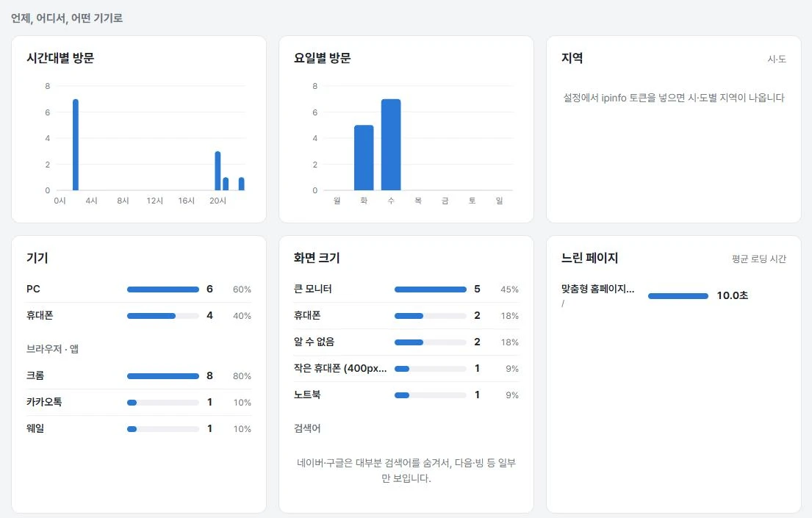Image resolution: width=812 pixels, height=518 pixels.
Task: Click the 시·도 label in 지역 card
Action: pos(777,59)
